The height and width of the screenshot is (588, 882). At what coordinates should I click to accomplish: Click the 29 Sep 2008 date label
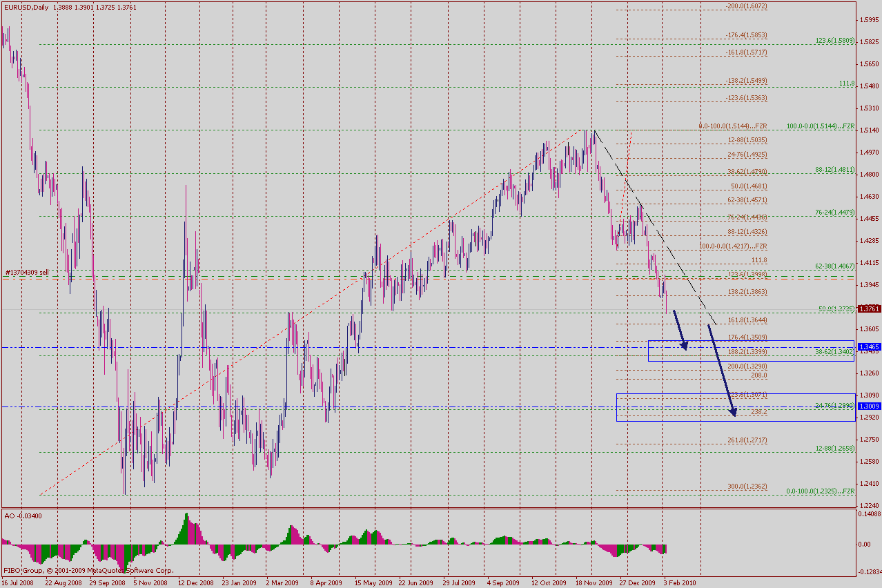pyautogui.click(x=107, y=582)
